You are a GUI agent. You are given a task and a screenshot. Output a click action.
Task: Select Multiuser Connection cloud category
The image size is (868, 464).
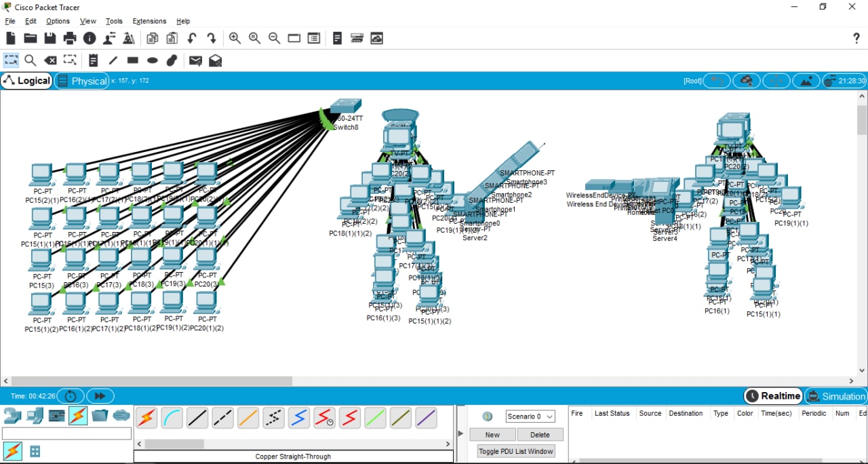click(x=121, y=415)
